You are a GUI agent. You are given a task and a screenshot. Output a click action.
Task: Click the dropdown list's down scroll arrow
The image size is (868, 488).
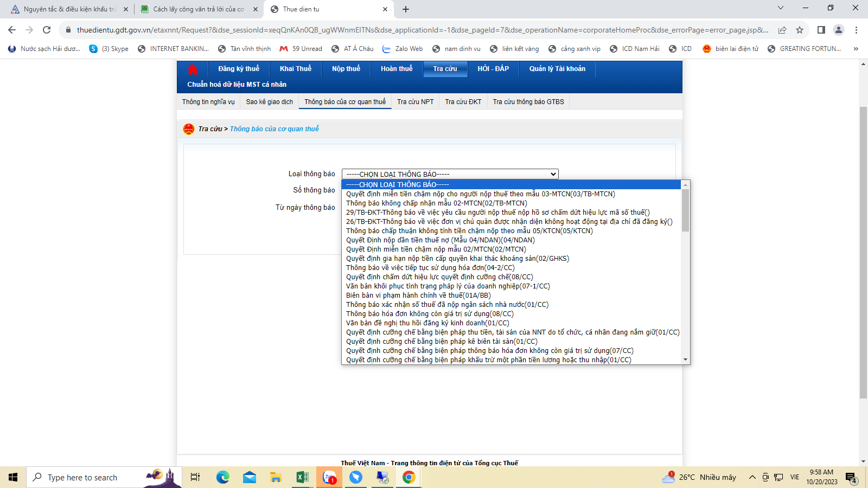[686, 359]
